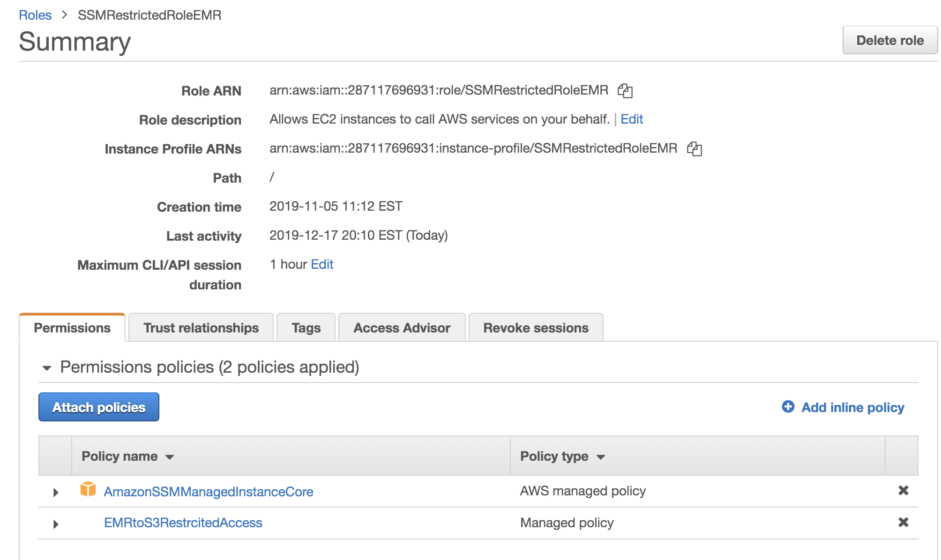Switch to the Trust relationships tab
This screenshot has width=941, height=560.
tap(201, 328)
